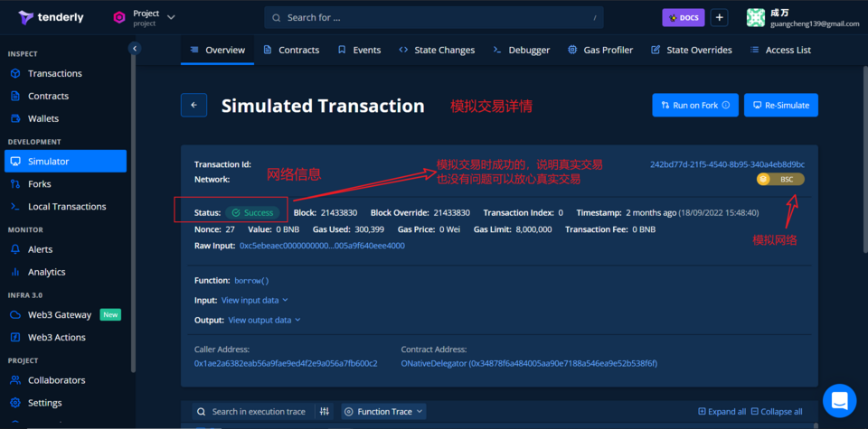Open the DOCS button
868x429 pixels.
point(684,18)
